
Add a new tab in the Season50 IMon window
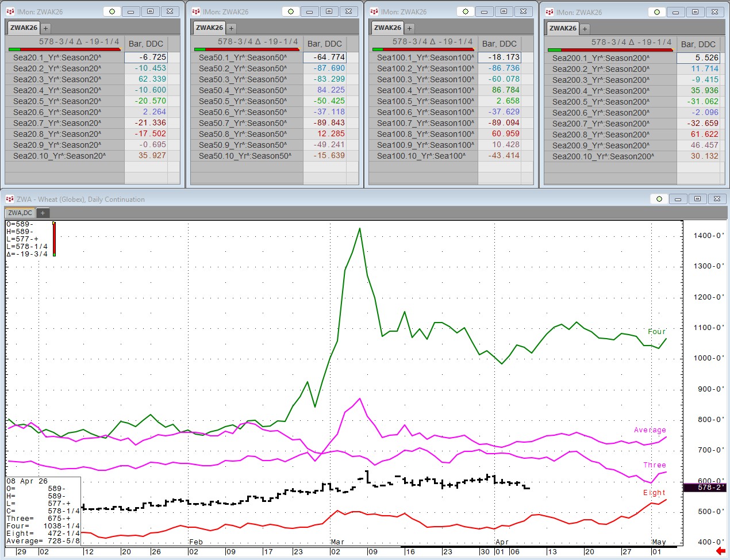pos(231,28)
